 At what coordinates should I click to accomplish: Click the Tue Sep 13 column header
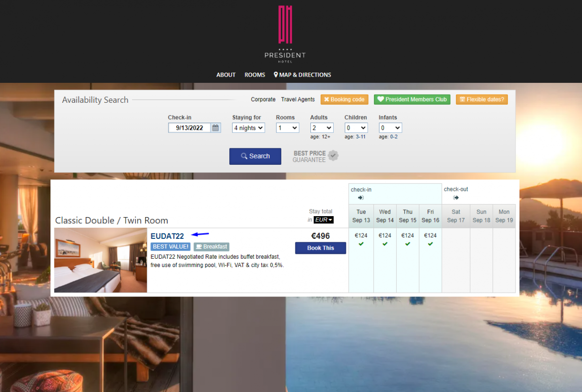coord(361,216)
